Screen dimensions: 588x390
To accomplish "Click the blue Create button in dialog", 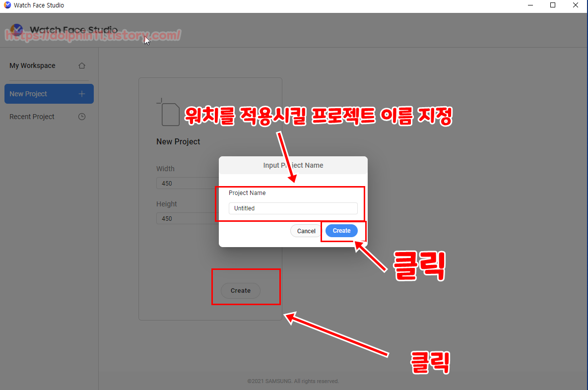I will [x=341, y=231].
